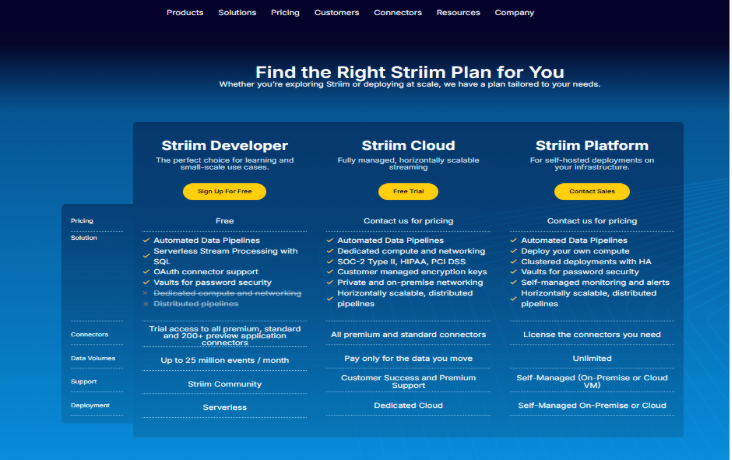Screen dimensions: 732x460
Task: Click the checkmark beside 'Customer managed encryption keys'
Action: (330, 272)
